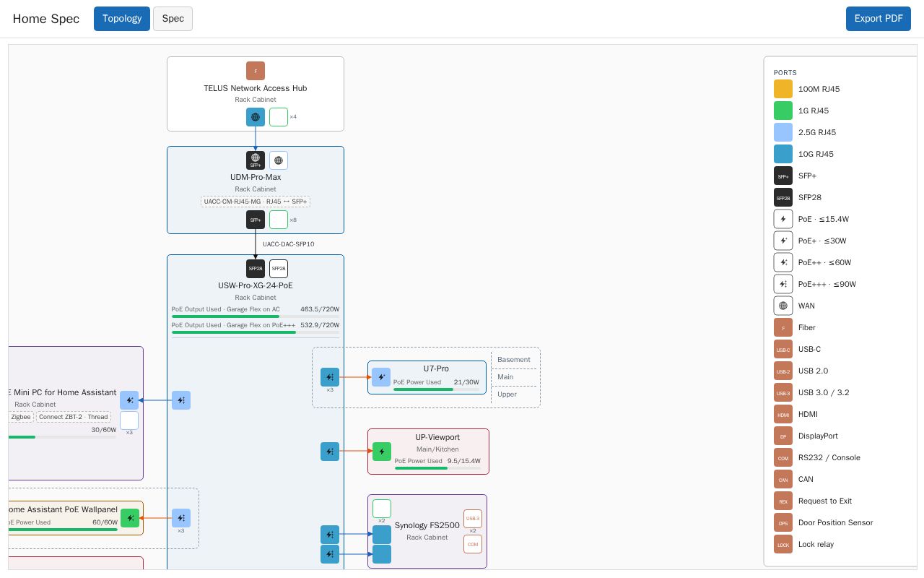Screen dimensions: 924x578
Task: Select the USB-3 port on Synology FS2500
Action: tap(473, 519)
